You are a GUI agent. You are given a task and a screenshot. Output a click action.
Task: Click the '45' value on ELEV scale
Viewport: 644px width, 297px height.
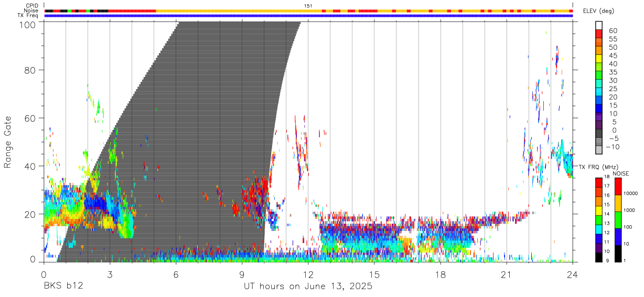coord(612,56)
